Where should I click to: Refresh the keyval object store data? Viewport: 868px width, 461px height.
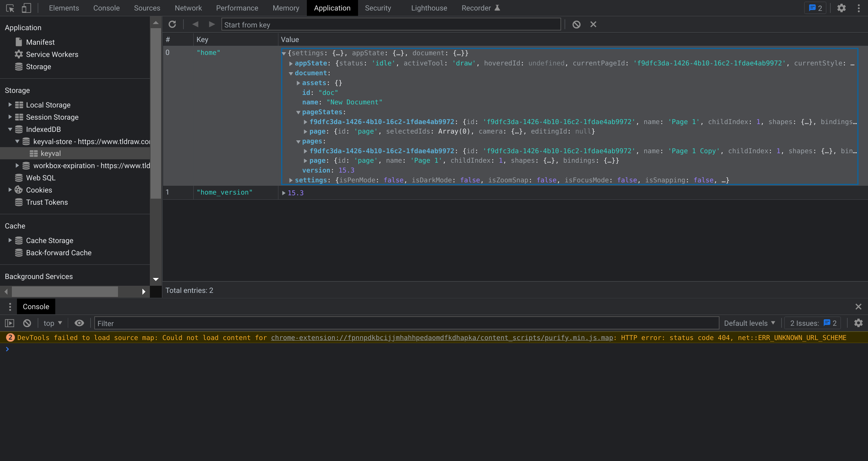tap(172, 24)
